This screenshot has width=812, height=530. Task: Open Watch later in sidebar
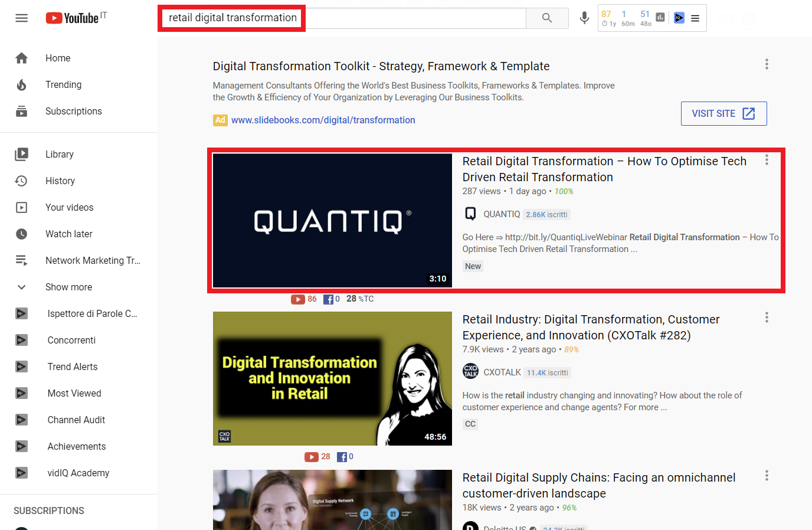click(x=78, y=234)
